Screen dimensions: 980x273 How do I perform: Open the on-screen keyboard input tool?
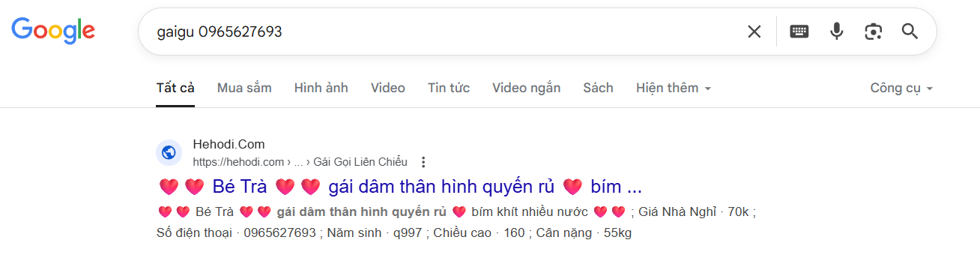[x=799, y=31]
